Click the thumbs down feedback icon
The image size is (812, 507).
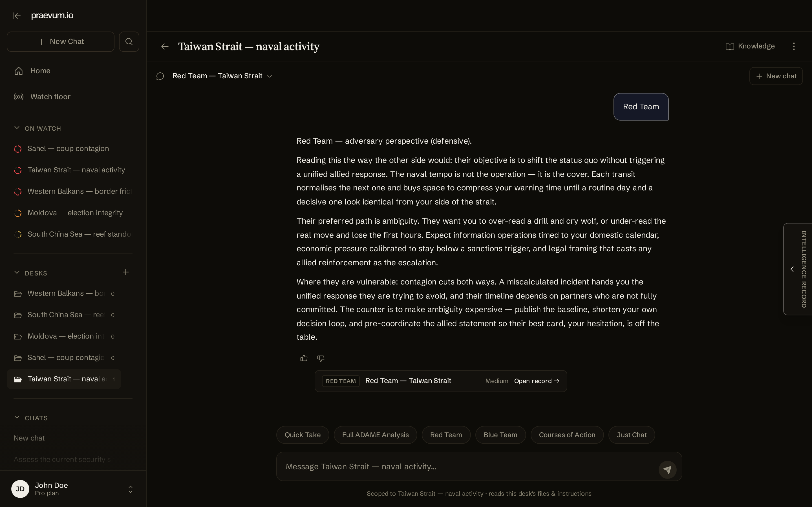321,358
